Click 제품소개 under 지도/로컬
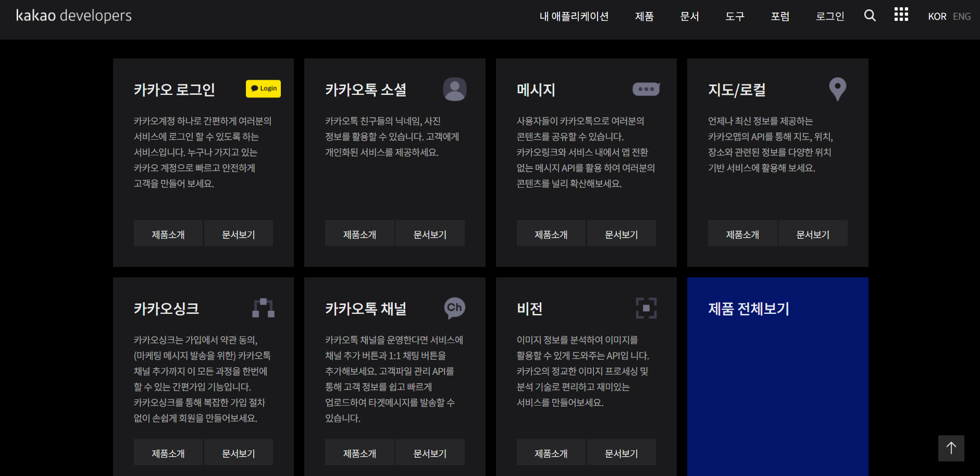The image size is (980, 476). 742,233
